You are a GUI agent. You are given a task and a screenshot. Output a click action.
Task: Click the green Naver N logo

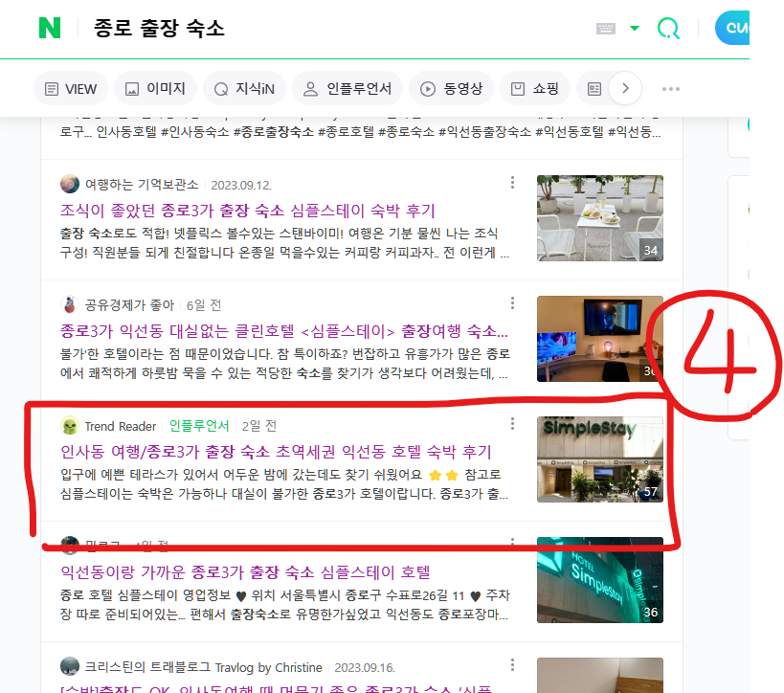tap(50, 28)
